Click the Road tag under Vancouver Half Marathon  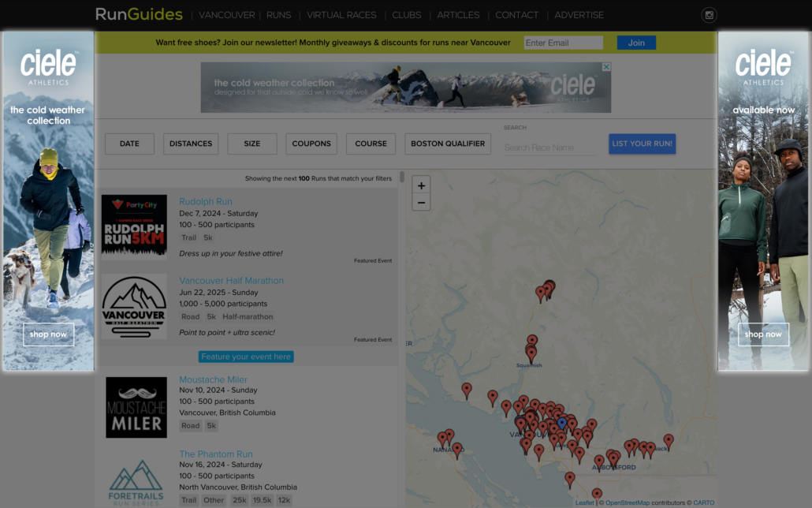191,317
